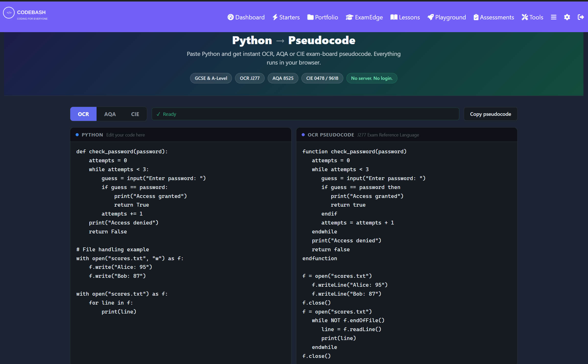The image size is (588, 364).
Task: Navigate to Lessons
Action: click(405, 17)
